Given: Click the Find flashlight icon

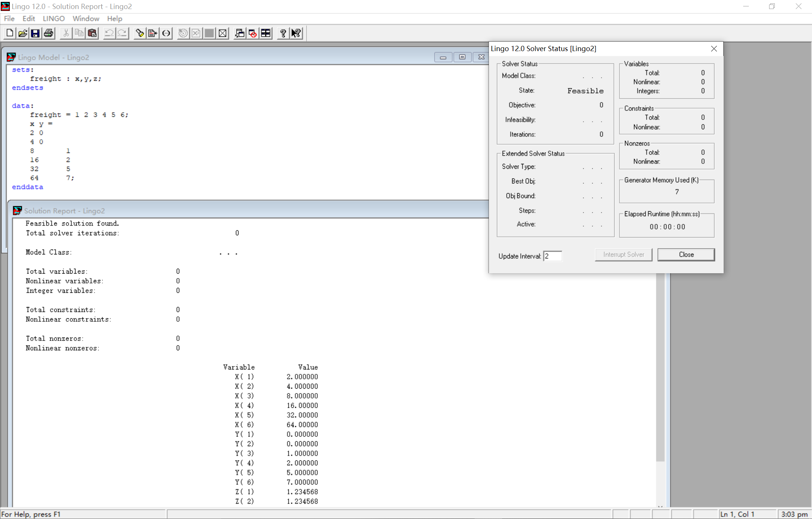Looking at the screenshot, I should (140, 33).
